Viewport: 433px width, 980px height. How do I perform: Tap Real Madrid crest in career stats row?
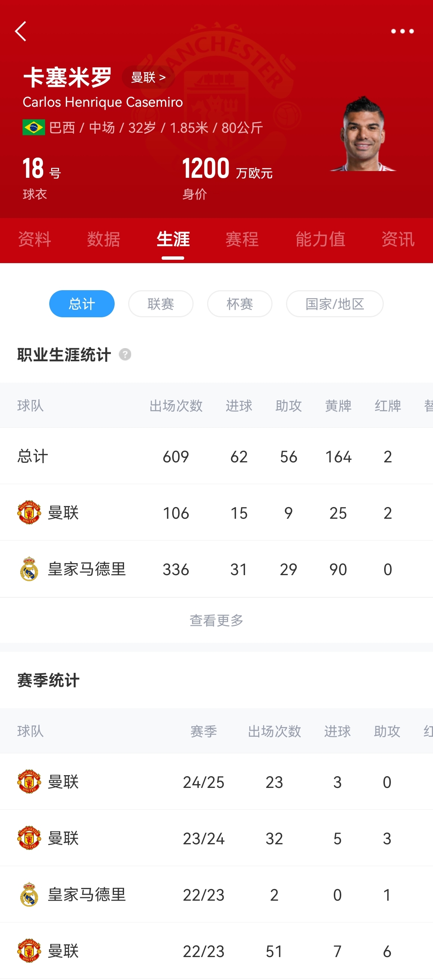[29, 569]
